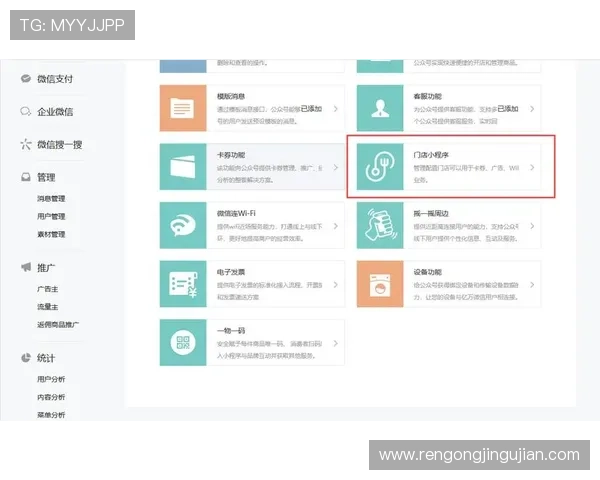Click the 微信支付 sidebar icon
The image size is (600, 480).
pyautogui.click(x=26, y=79)
